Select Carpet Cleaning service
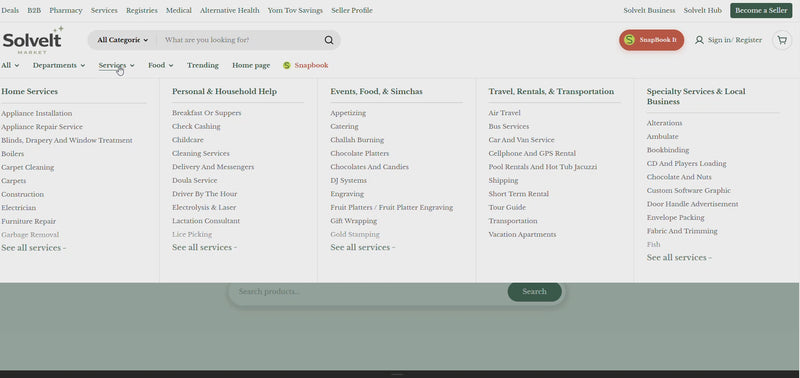Image resolution: width=800 pixels, height=378 pixels. (x=28, y=167)
